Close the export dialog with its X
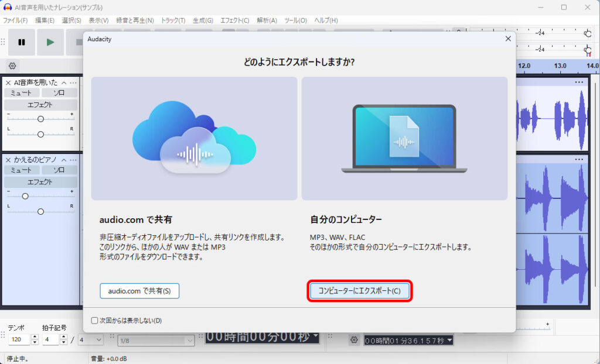The image size is (600, 364). (508, 39)
